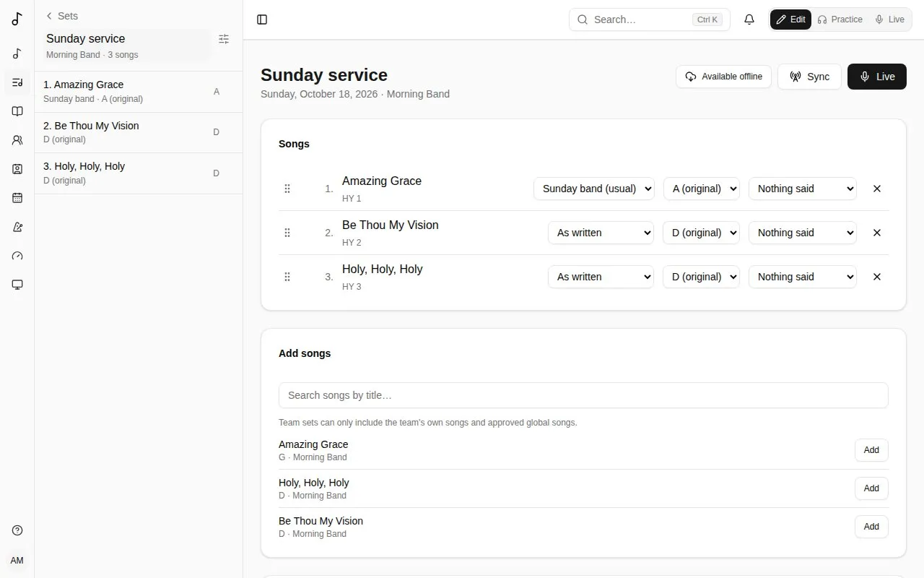Open the AM user avatar
This screenshot has height=578, width=924.
[17, 561]
